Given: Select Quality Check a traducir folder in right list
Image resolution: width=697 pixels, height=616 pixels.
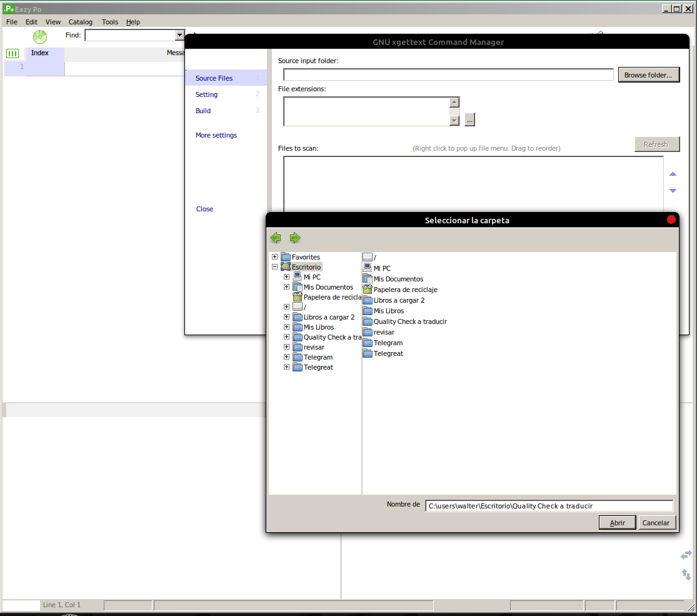Looking at the screenshot, I should (405, 321).
